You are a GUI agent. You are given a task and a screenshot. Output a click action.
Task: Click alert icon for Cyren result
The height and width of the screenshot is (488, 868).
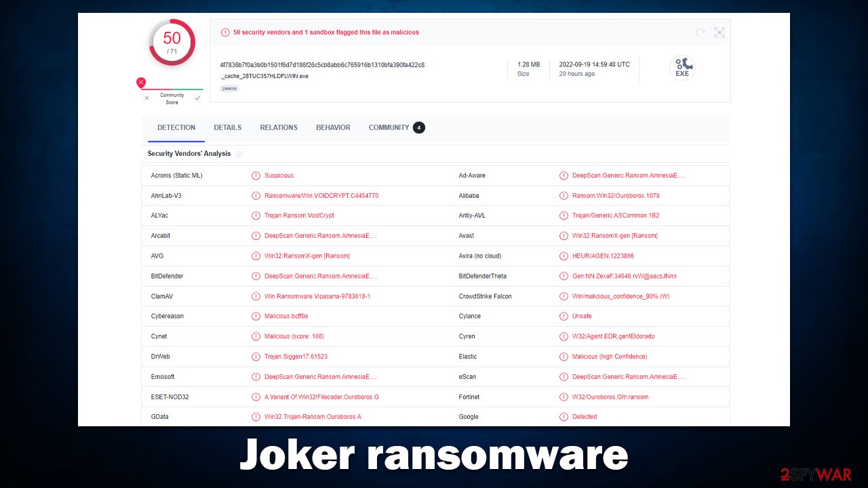pyautogui.click(x=564, y=336)
